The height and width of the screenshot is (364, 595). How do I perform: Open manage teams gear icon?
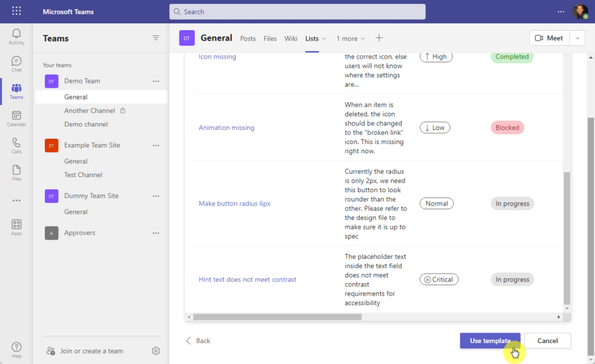(156, 351)
